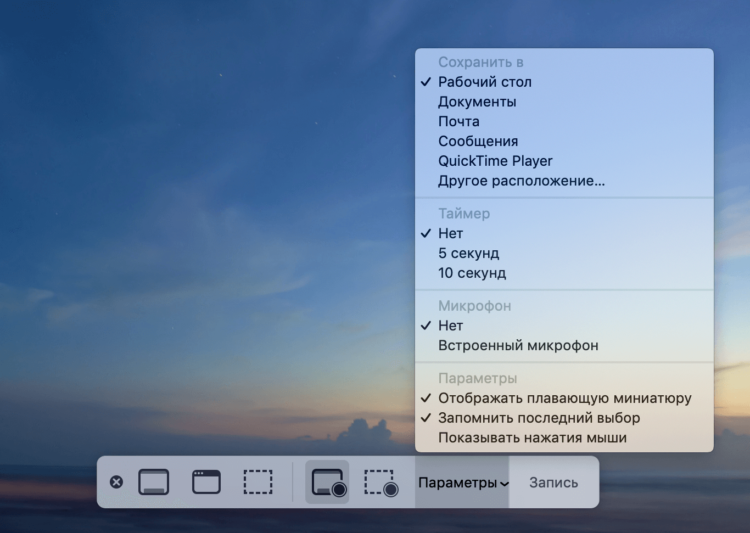Set timer to 10 секунд
Screen dimensions: 750x533
pos(564,273)
